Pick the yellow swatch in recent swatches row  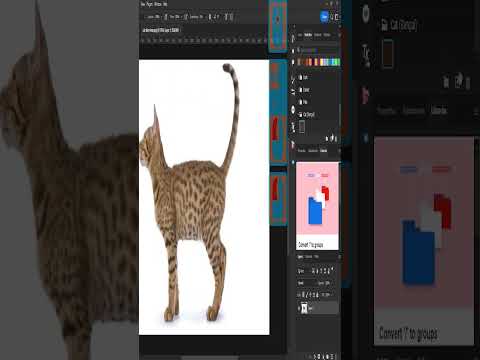coord(321,62)
